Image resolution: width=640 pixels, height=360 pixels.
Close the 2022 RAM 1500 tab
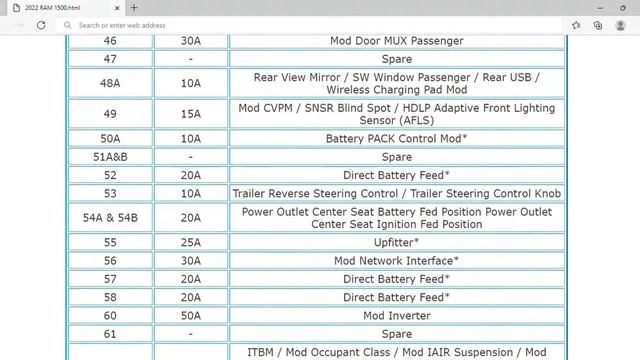117,8
